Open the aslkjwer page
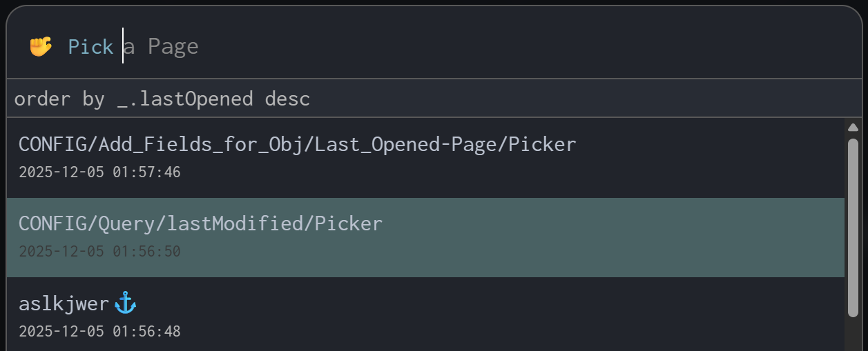The width and height of the screenshot is (868, 351). coord(64,303)
